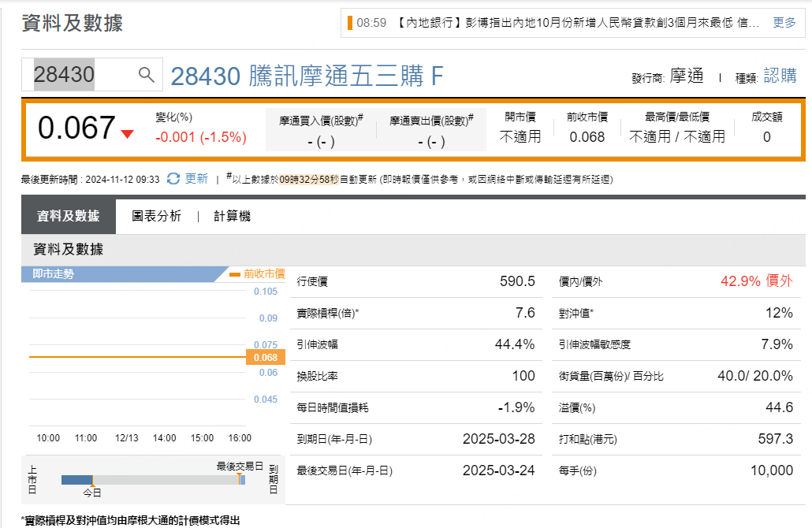Click the 實際槓桿 value 7.6

click(x=525, y=313)
